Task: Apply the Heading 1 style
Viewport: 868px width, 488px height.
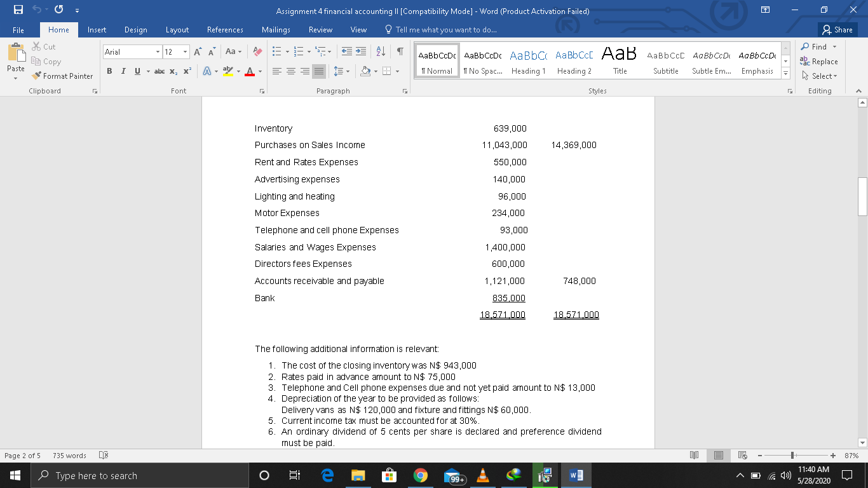Action: (x=528, y=61)
